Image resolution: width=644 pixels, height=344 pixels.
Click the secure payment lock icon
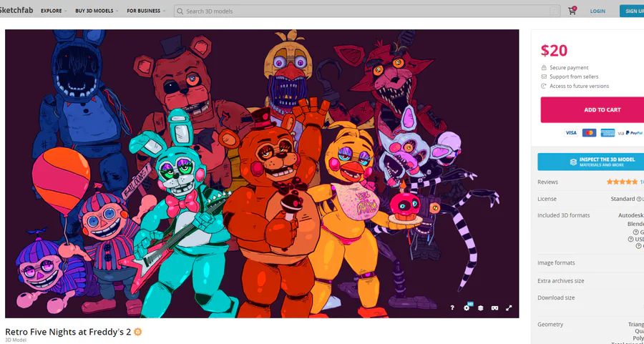[x=544, y=68]
